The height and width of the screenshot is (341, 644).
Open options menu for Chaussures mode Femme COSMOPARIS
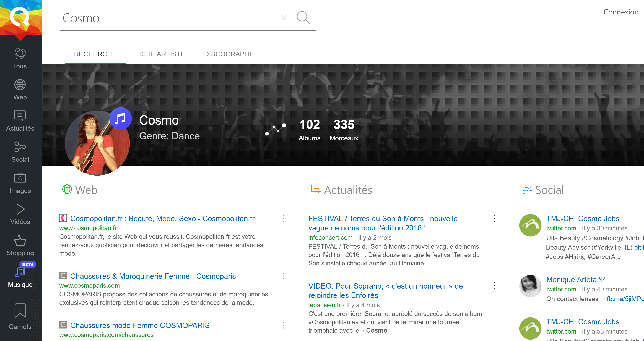coord(284,325)
